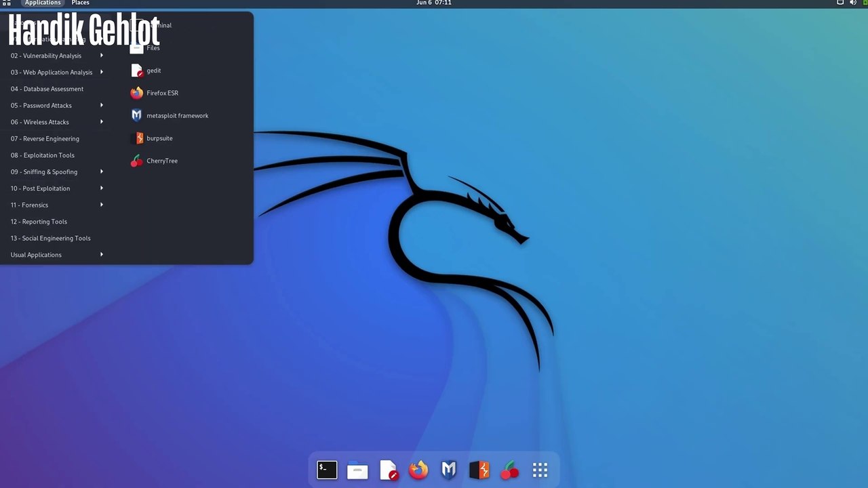Viewport: 868px width, 488px height.
Task: Expand 03 - Web Application Analysis submenu
Action: tap(57, 73)
